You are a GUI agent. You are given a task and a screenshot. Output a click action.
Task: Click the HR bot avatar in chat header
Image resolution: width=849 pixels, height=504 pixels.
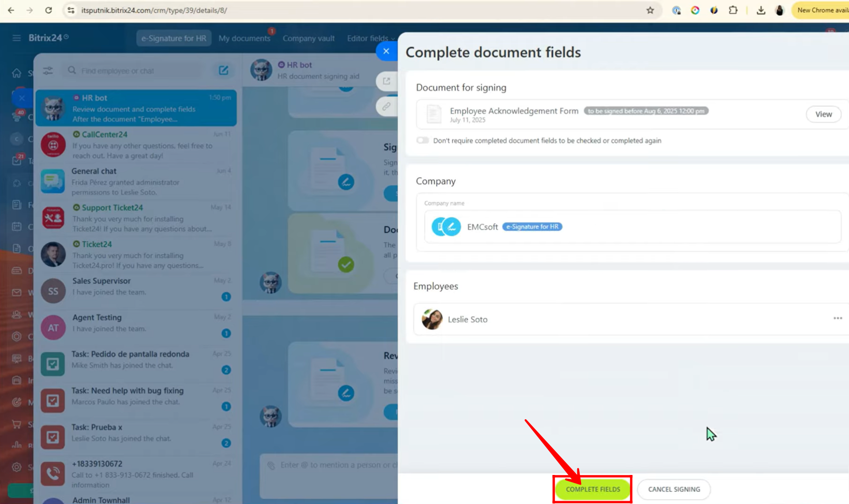(x=261, y=70)
